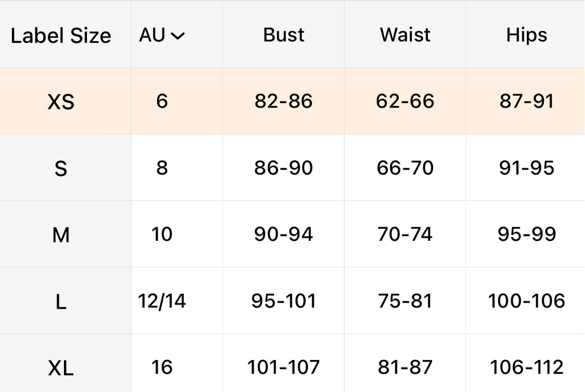
Task: Click the chevron next to AU
Action: tap(178, 37)
